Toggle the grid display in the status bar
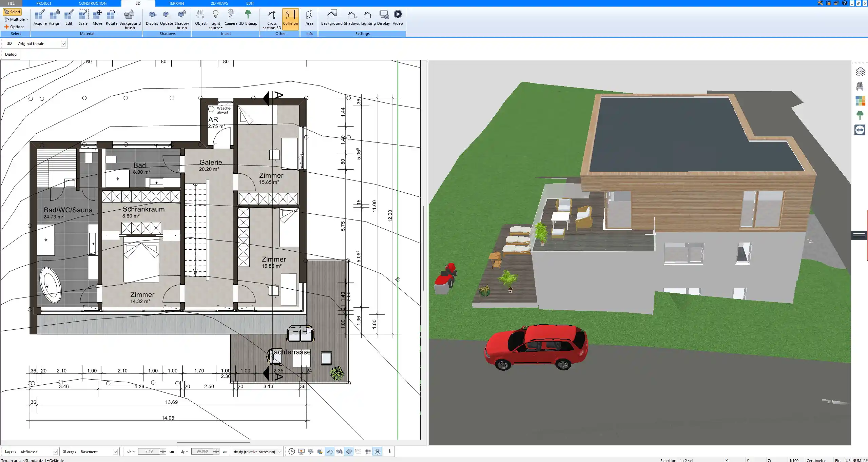The height and width of the screenshot is (462, 868). pyautogui.click(x=367, y=451)
